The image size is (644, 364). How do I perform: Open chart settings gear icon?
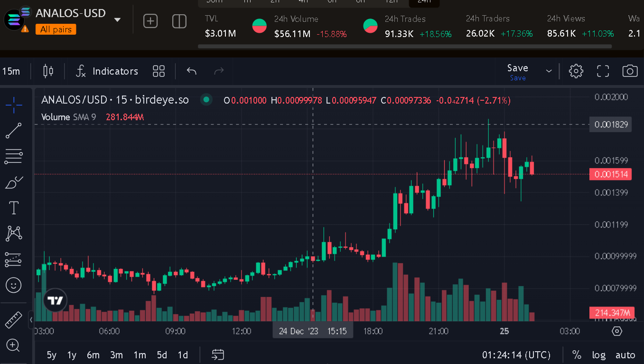[576, 71]
